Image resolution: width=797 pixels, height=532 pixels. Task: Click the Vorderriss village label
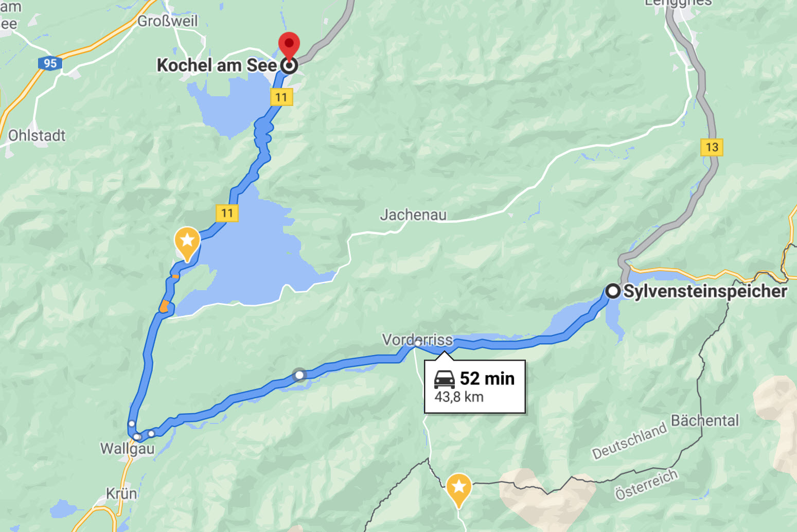pyautogui.click(x=417, y=340)
